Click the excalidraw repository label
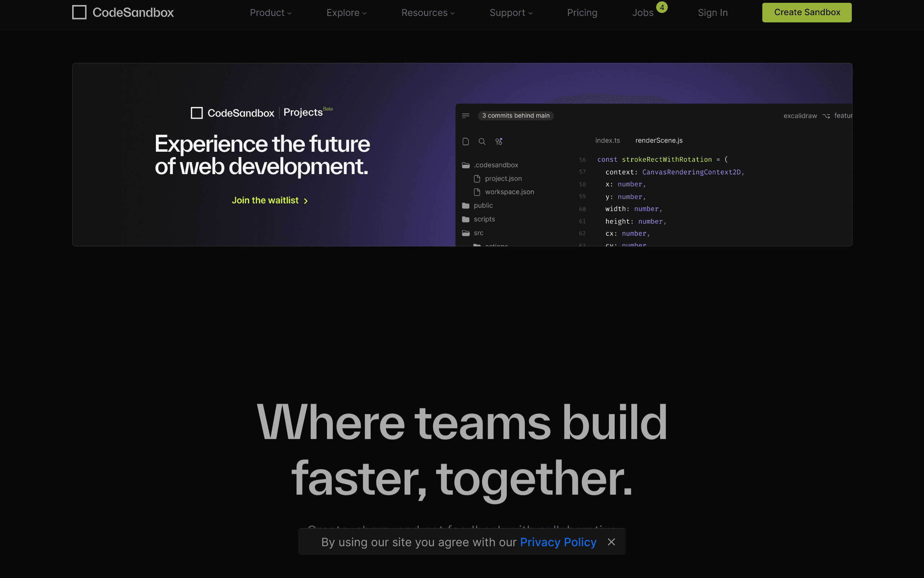 tap(800, 116)
